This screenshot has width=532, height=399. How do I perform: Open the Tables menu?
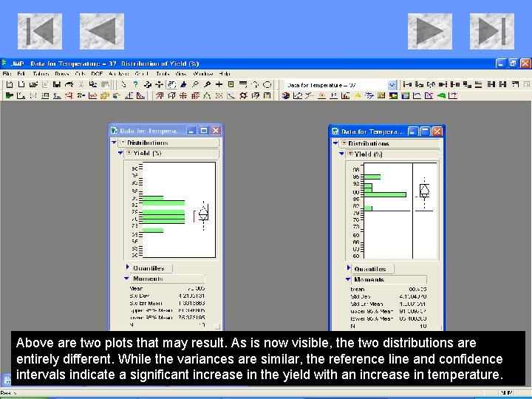tap(41, 74)
